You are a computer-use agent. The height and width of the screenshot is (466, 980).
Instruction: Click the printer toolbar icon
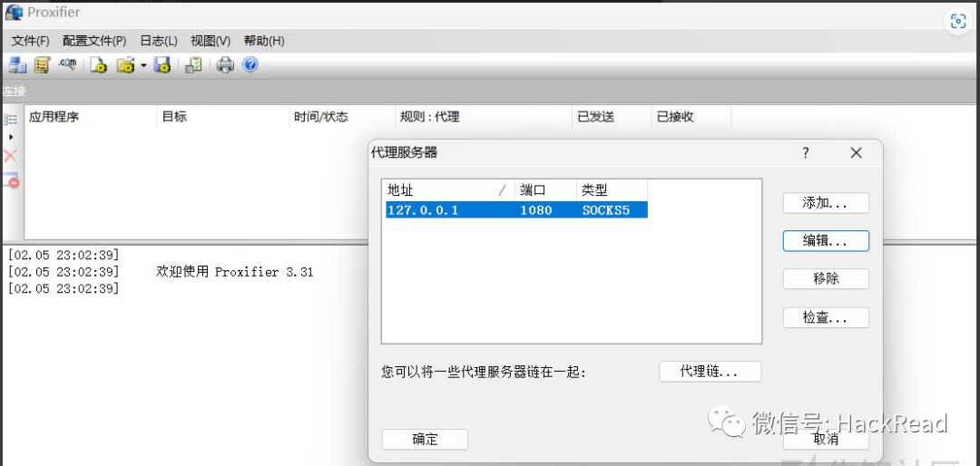[225, 65]
